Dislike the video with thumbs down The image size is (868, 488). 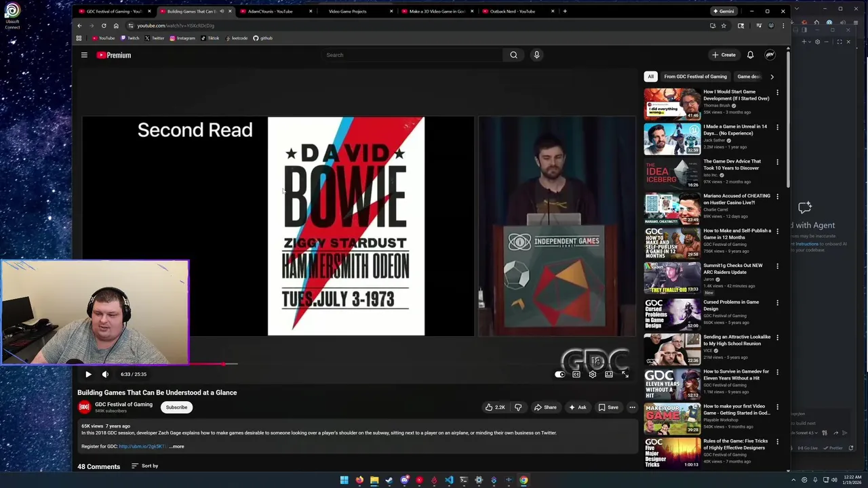pyautogui.click(x=518, y=407)
